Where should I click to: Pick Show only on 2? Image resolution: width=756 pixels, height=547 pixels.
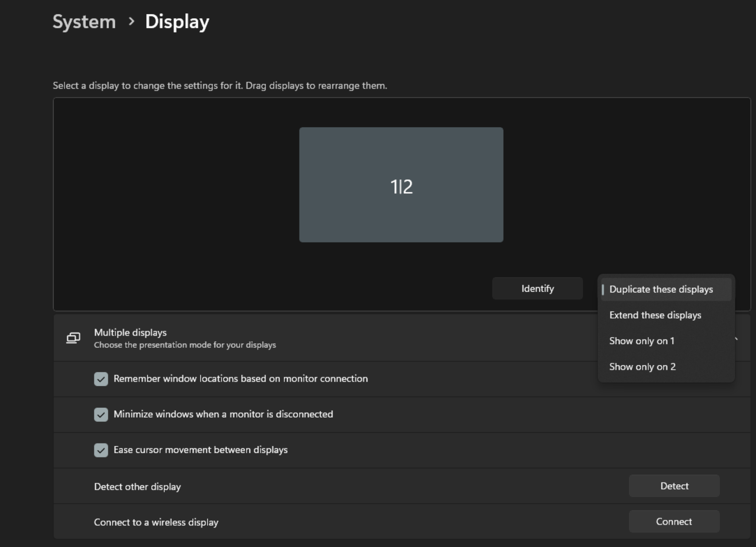pyautogui.click(x=642, y=366)
